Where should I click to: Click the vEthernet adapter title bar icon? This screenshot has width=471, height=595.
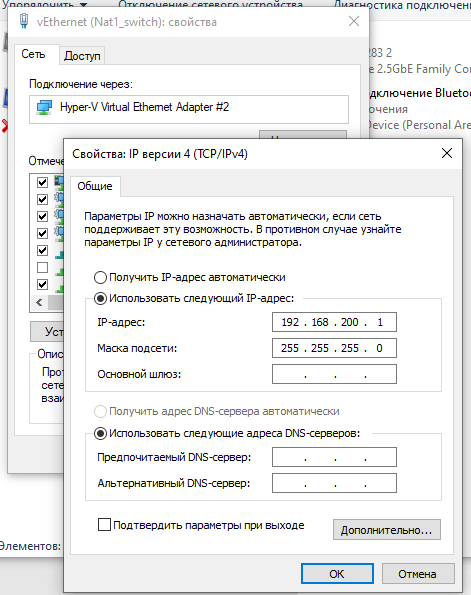coord(24,21)
